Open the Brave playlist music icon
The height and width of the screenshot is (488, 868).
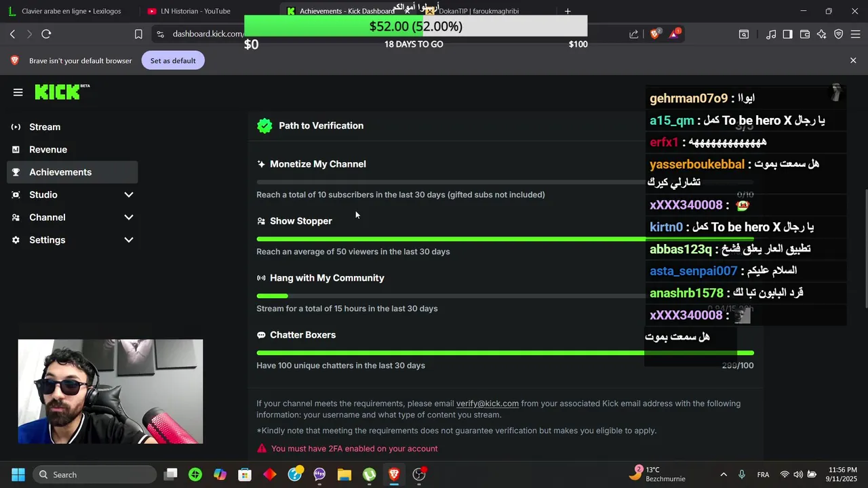[x=771, y=34]
